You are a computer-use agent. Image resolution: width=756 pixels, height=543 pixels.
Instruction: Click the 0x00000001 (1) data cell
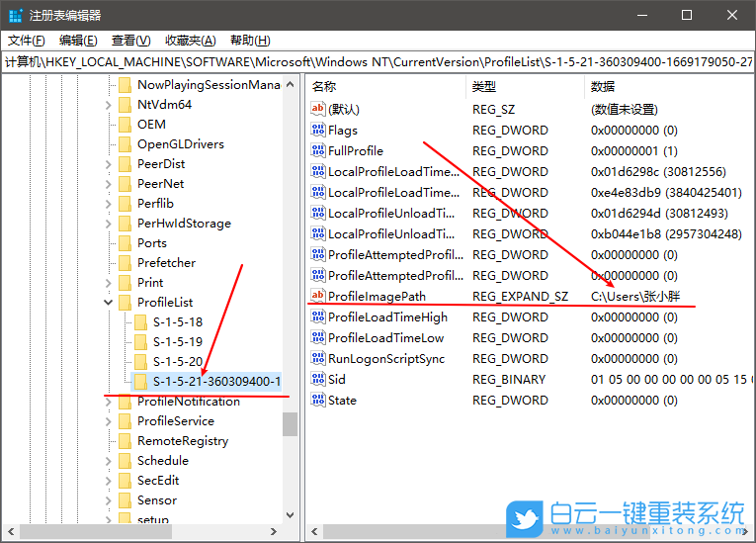click(x=634, y=151)
